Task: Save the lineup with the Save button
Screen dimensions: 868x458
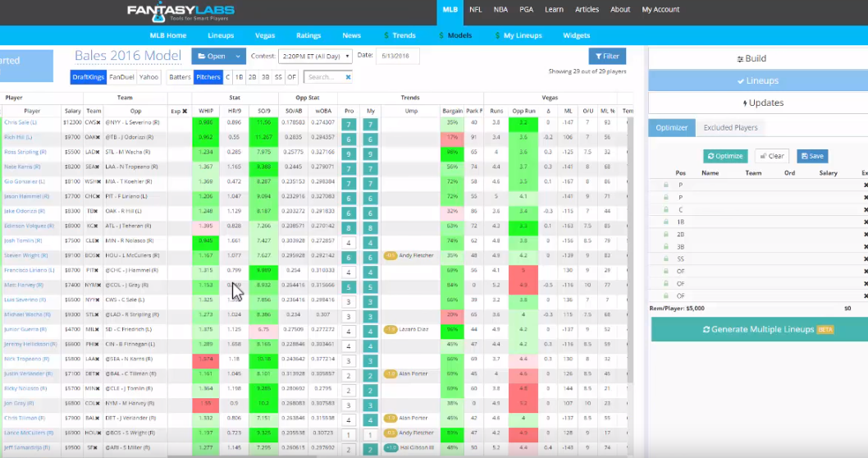Action: [x=812, y=156]
